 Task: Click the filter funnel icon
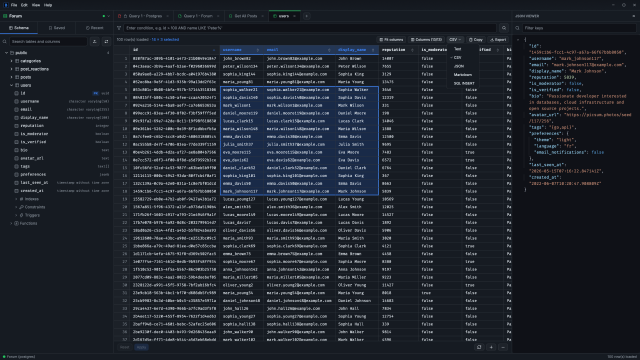tap(119, 28)
